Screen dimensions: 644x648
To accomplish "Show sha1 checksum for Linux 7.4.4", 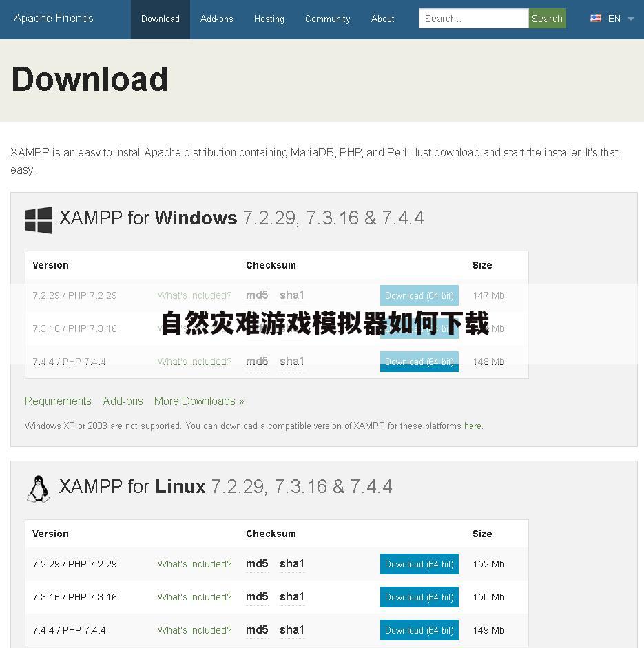I will point(292,630).
